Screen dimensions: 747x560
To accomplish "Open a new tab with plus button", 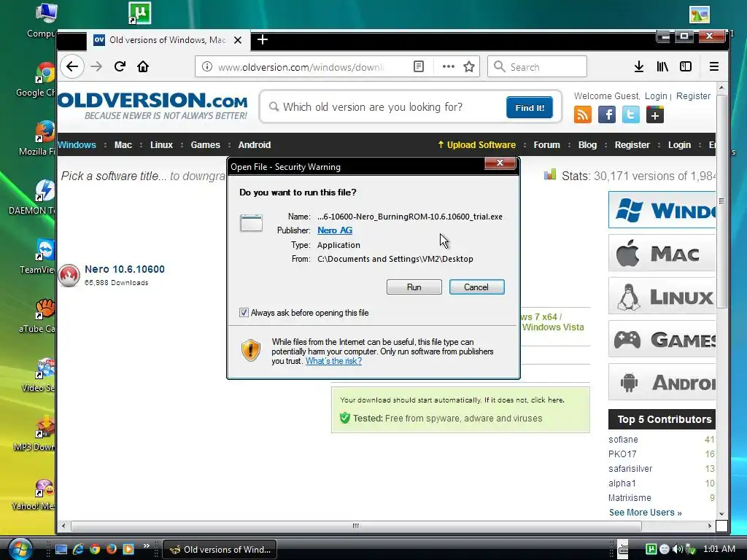I will [263, 39].
